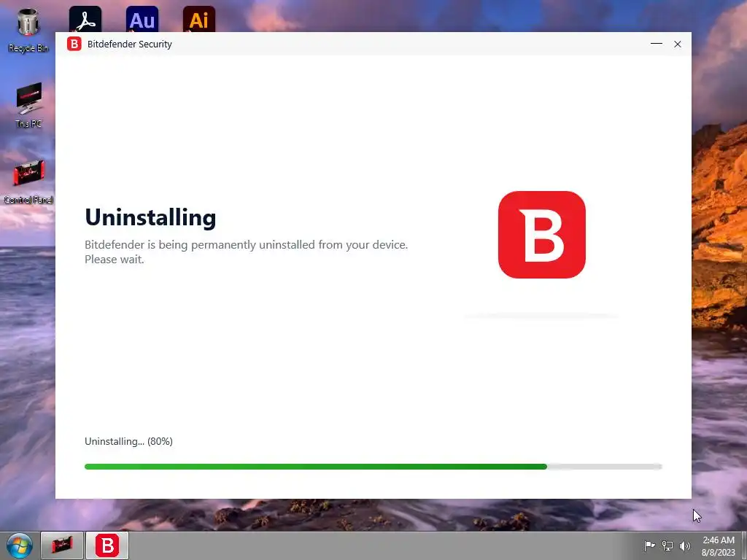Close the Bitdefender Security window
The height and width of the screenshot is (560, 747).
tap(678, 44)
